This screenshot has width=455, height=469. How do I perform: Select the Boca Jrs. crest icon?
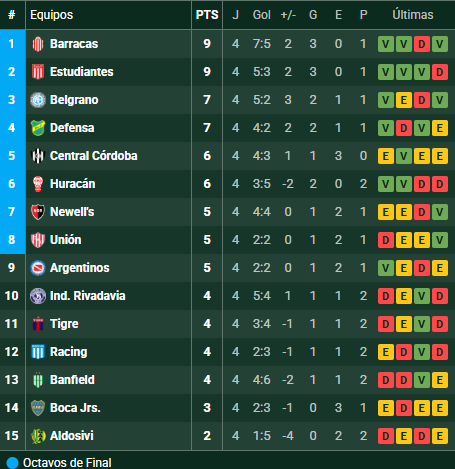[38, 408]
